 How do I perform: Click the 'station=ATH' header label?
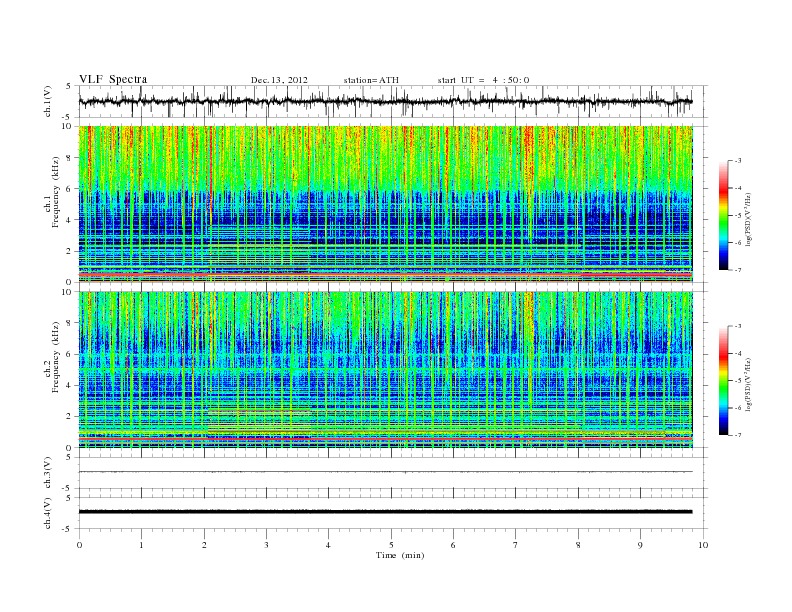tap(371, 80)
